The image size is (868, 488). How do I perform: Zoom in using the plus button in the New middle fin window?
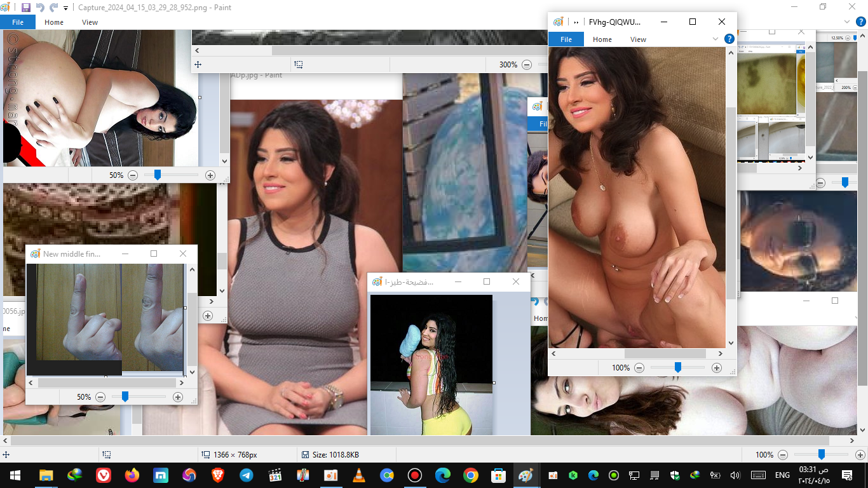click(x=178, y=397)
